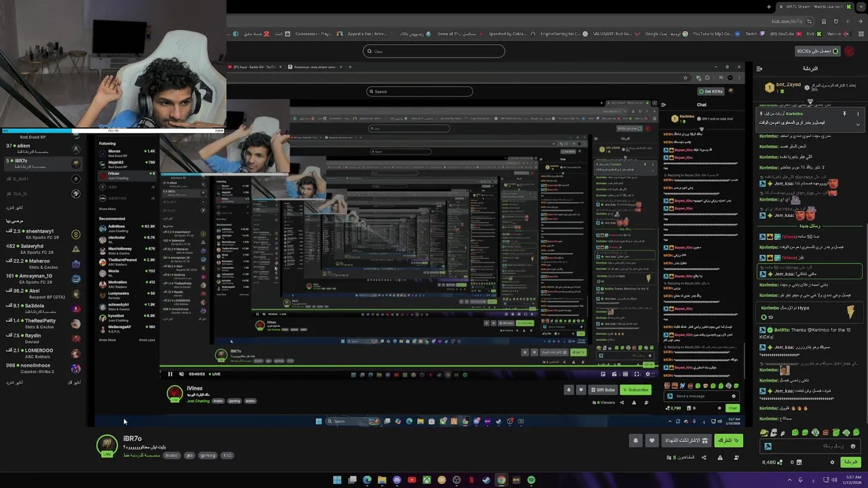Click the share icon below the subscribe button

[x=704, y=457]
